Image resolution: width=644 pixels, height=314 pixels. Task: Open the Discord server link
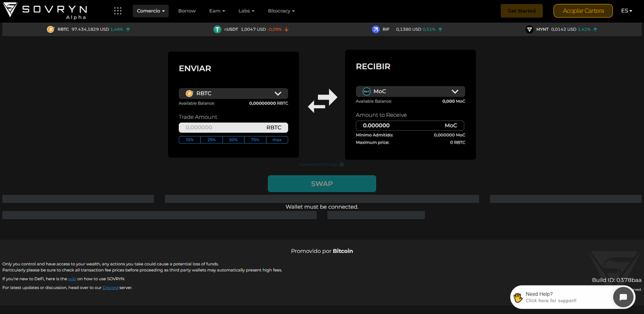click(x=110, y=288)
